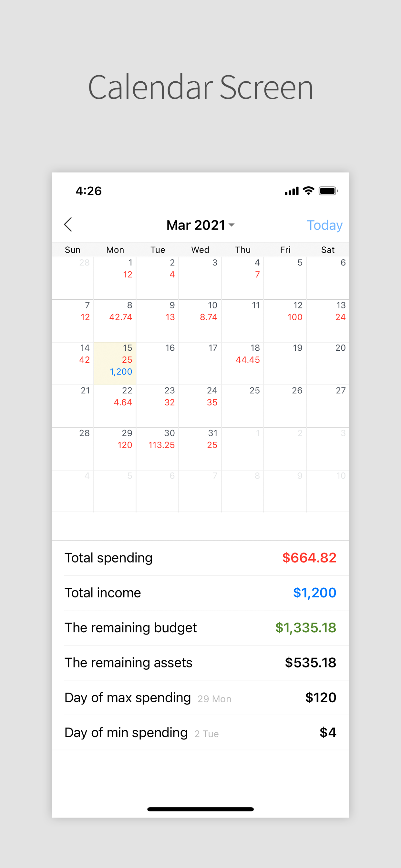The image size is (401, 868).
Task: Select March 14 showing 42
Action: tap(72, 364)
